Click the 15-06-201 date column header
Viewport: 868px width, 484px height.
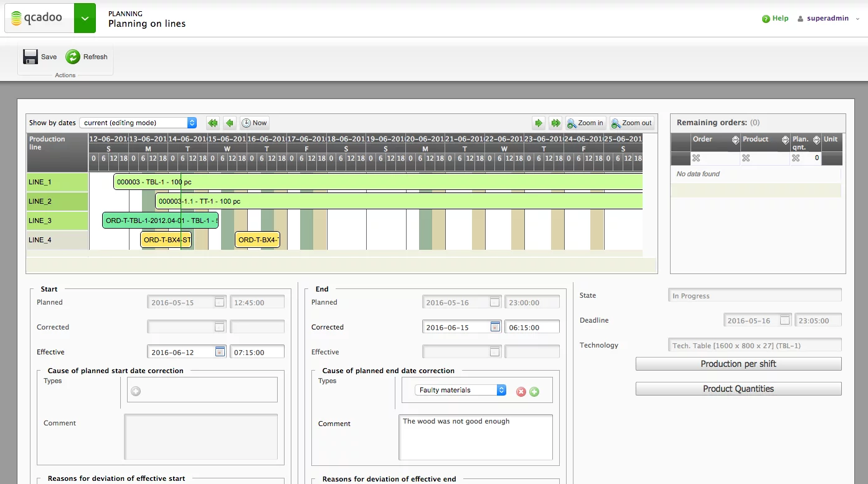227,139
